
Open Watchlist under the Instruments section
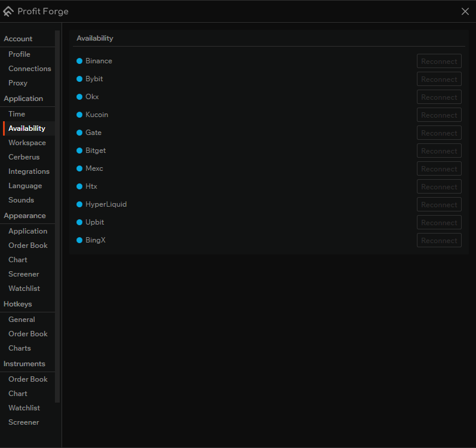pyautogui.click(x=27, y=408)
